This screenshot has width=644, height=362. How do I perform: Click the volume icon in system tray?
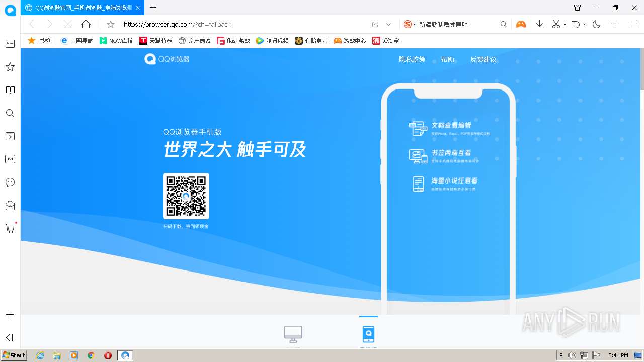pos(572,355)
